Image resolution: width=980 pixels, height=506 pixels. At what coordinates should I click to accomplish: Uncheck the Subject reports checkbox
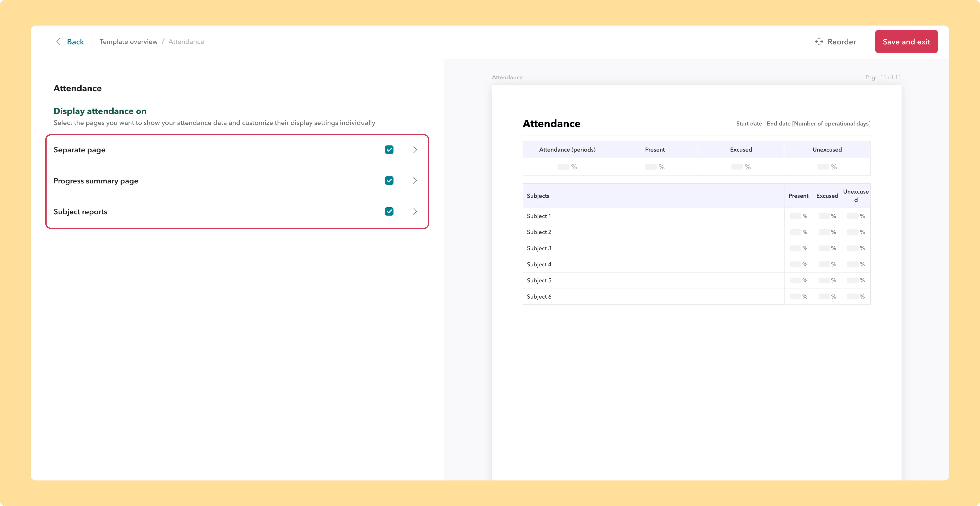pyautogui.click(x=389, y=211)
